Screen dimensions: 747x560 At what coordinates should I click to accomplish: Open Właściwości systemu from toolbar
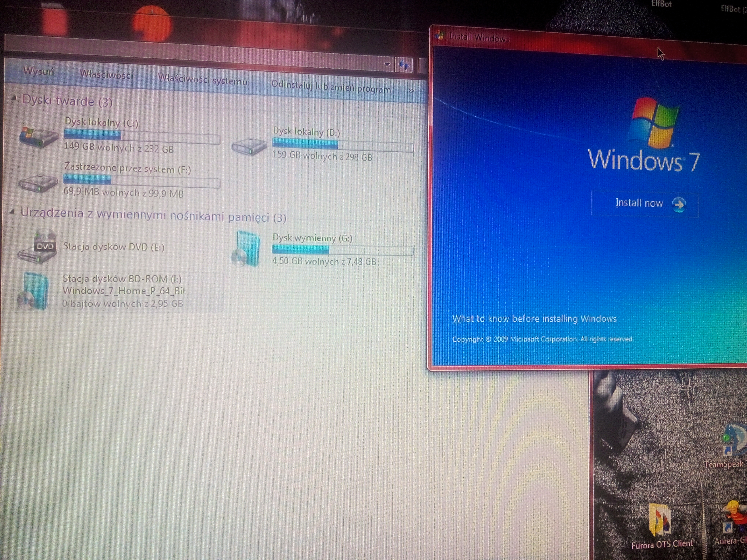(203, 80)
